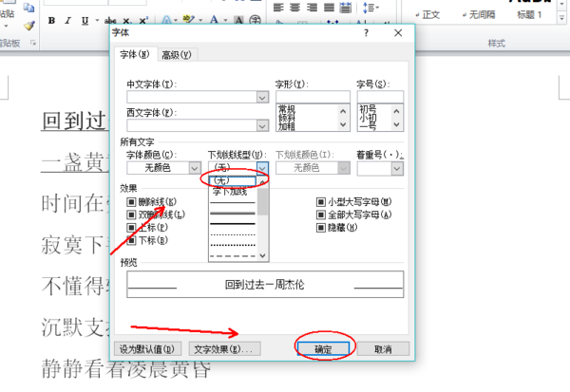Close the Font dialog with the X
Image resolution: width=570 pixels, height=392 pixels.
(x=398, y=33)
